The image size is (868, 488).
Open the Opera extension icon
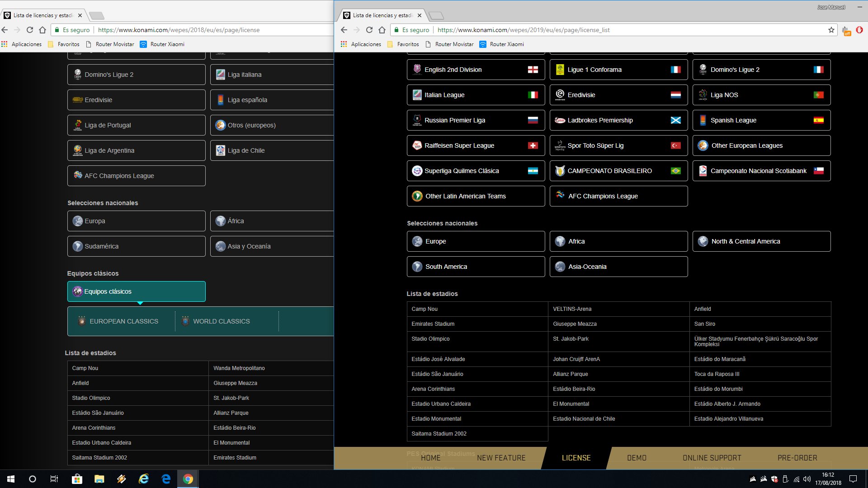859,30
